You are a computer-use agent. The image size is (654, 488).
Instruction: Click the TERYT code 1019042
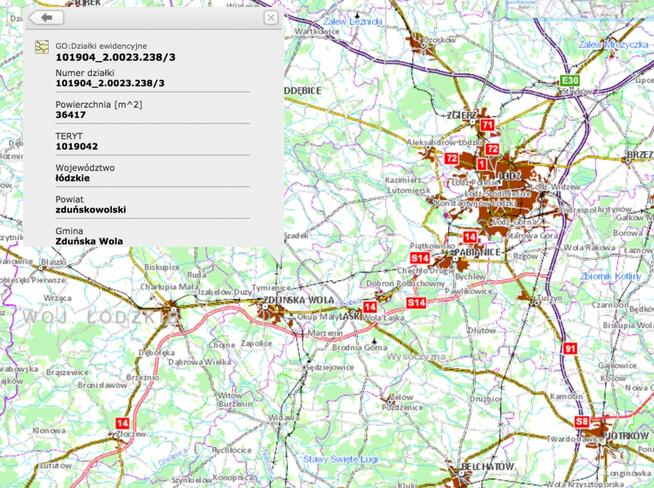click(x=77, y=146)
